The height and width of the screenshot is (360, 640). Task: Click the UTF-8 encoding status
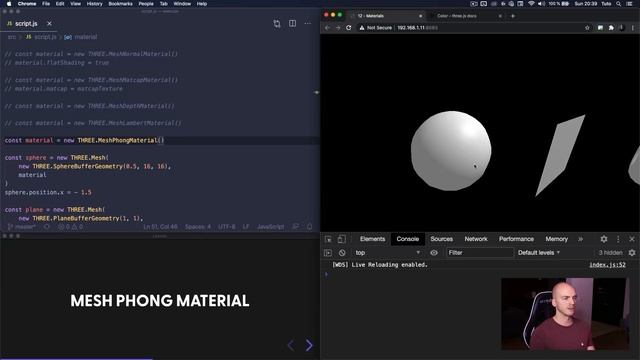tap(227, 227)
